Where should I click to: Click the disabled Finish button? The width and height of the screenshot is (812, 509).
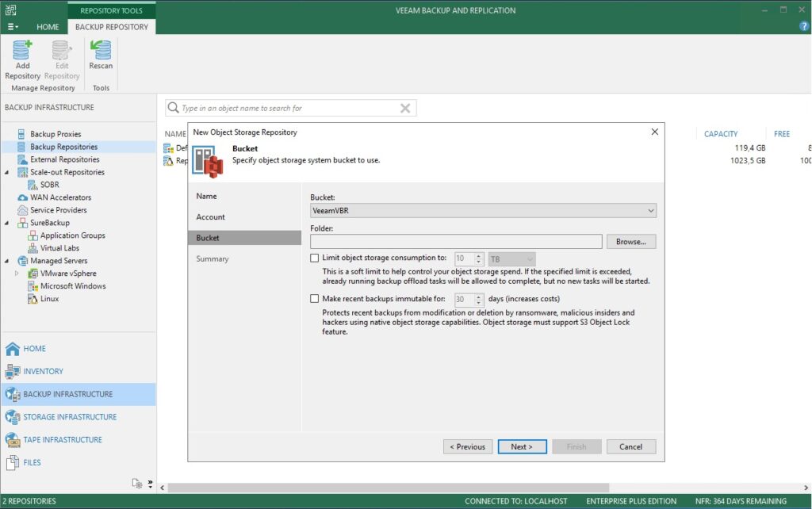coord(576,447)
